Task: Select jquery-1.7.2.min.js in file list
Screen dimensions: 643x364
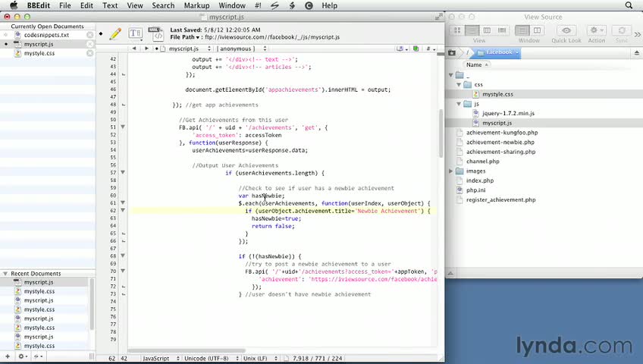Action: tap(508, 114)
